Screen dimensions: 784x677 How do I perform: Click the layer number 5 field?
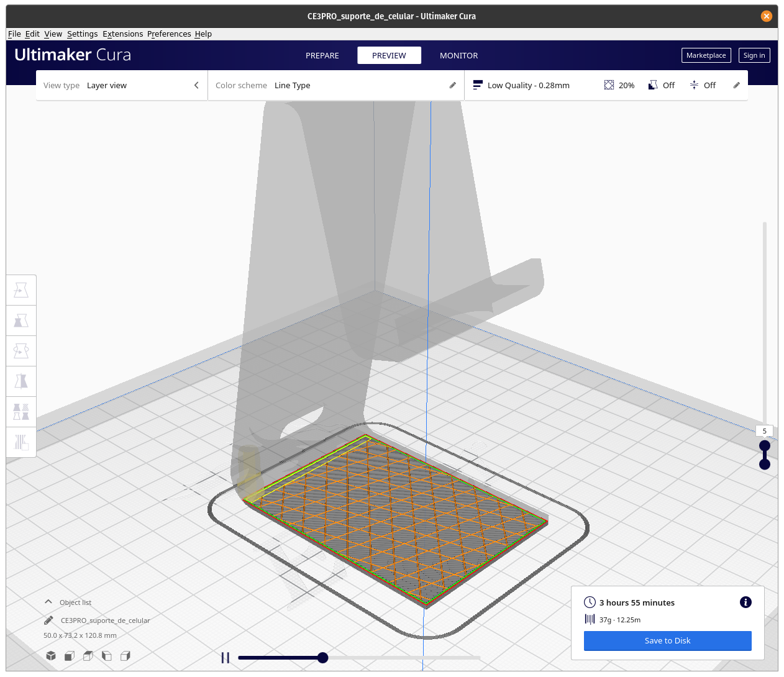point(765,430)
